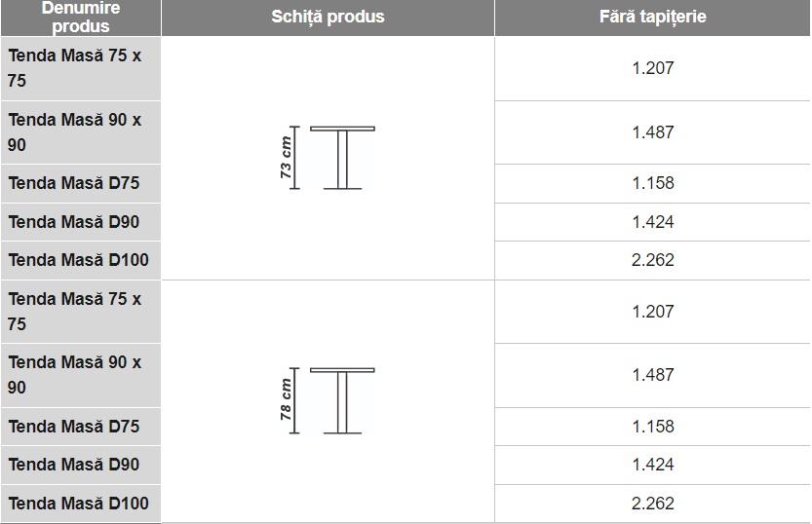Select the Denumire produs column header
This screenshot has height=524, width=812.
pyautogui.click(x=81, y=18)
